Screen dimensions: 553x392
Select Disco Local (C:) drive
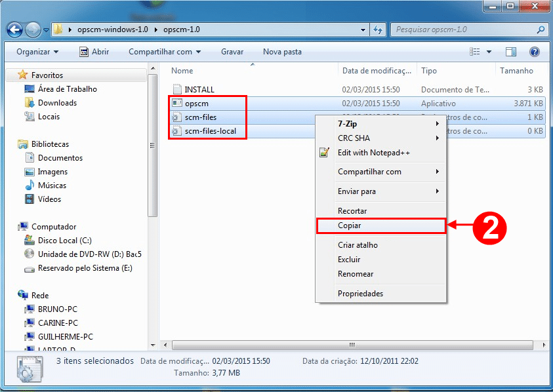pos(64,241)
